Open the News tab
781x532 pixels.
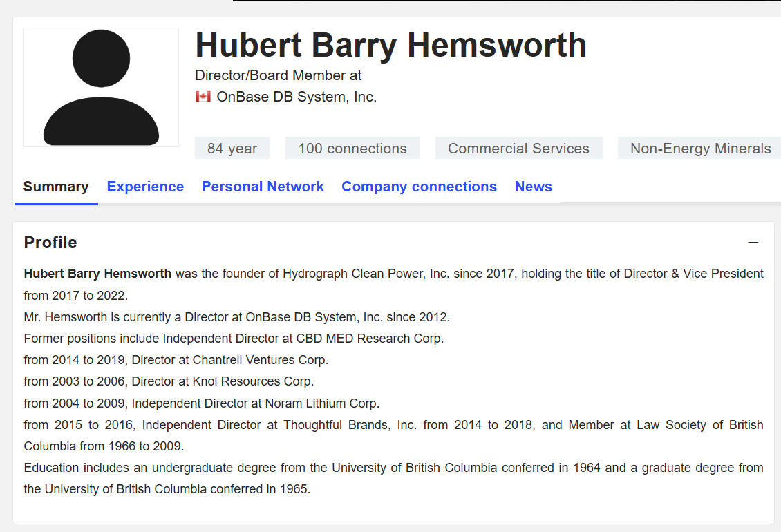(x=534, y=187)
